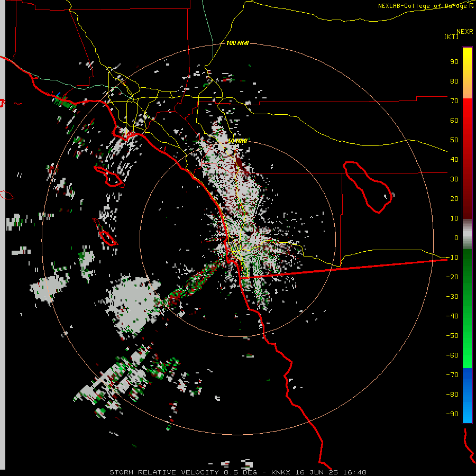The image size is (476, 476).
Task: Click the [KT] units label
Action: [x=452, y=36]
